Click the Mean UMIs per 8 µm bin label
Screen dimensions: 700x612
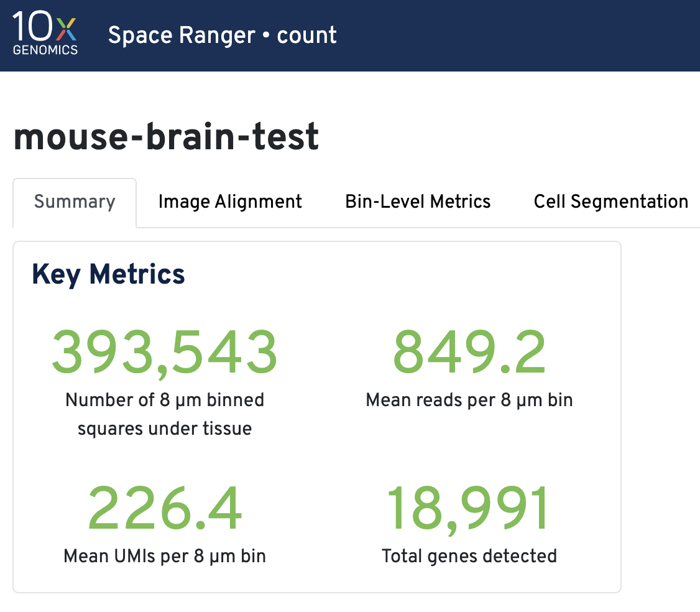[164, 556]
